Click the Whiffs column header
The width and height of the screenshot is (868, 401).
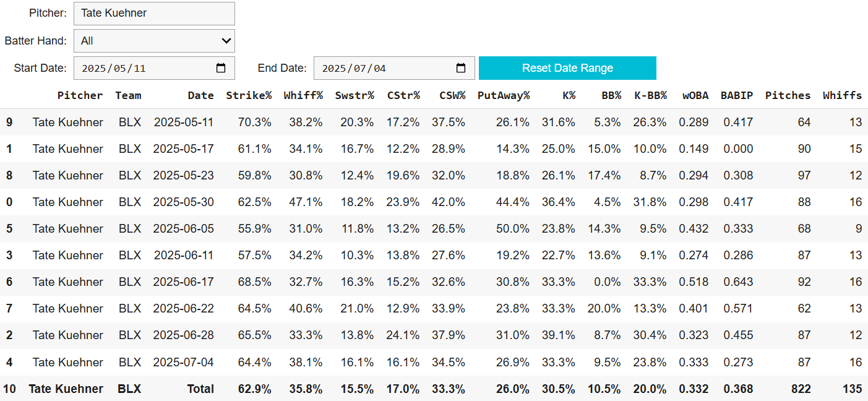point(842,95)
